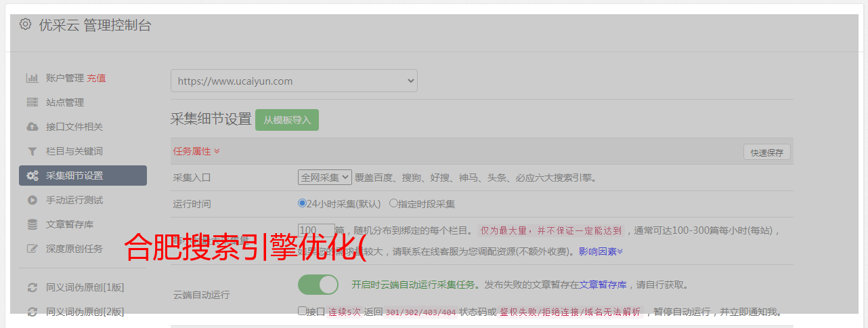Open the 文章暂存库 link in description
Image resolution: width=868 pixels, height=328 pixels.
click(x=603, y=285)
